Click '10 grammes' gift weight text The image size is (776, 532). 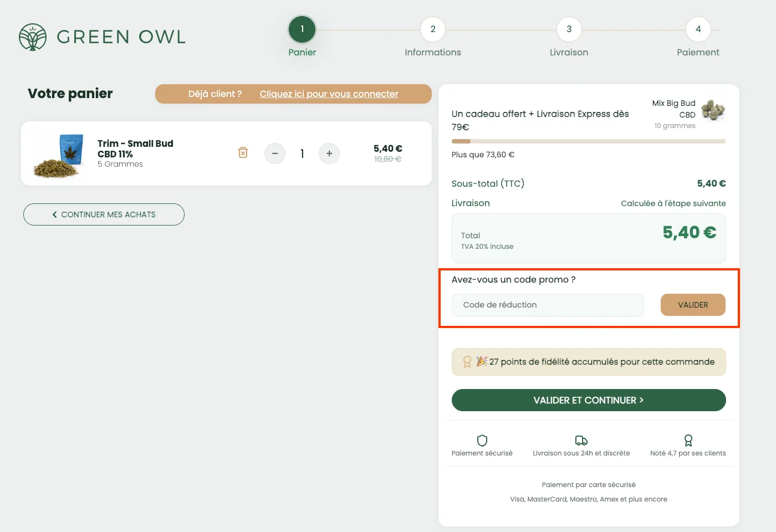(675, 126)
